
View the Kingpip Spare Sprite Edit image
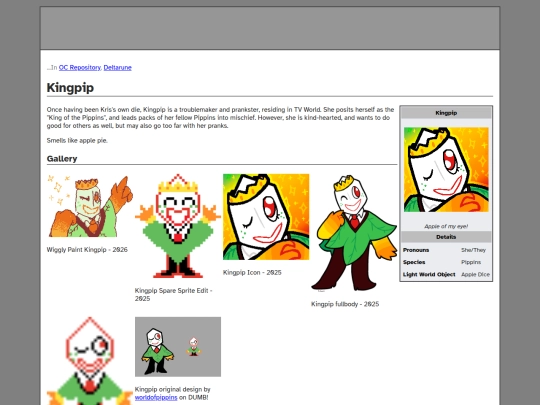178,226
